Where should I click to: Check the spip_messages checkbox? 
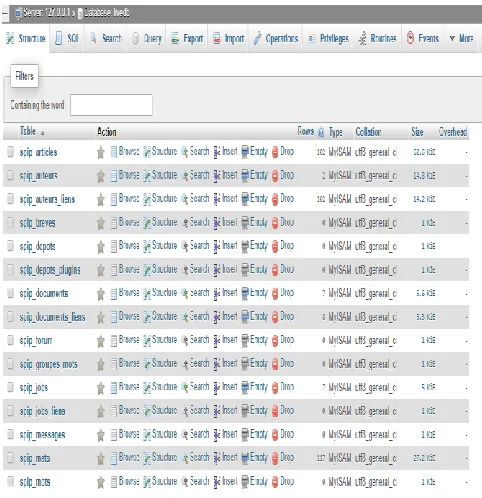click(x=11, y=434)
